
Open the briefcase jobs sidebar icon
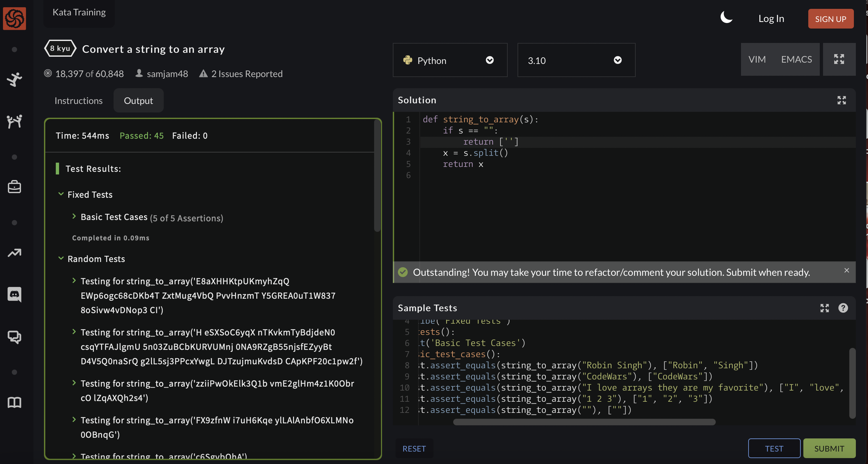[14, 187]
